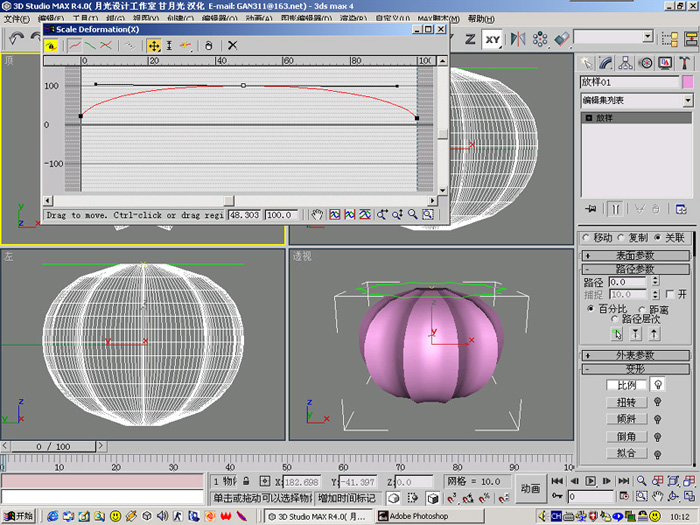
Task: Open the named selection set dropdown
Action: click(648, 37)
